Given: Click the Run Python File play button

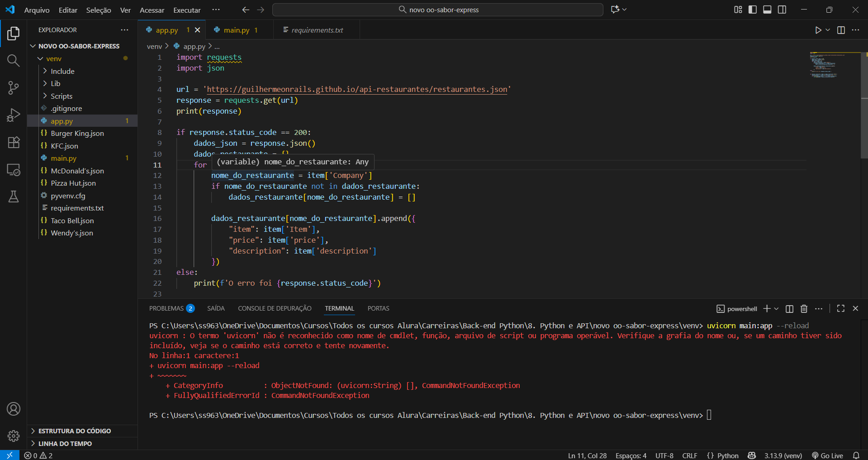Looking at the screenshot, I should (x=818, y=30).
